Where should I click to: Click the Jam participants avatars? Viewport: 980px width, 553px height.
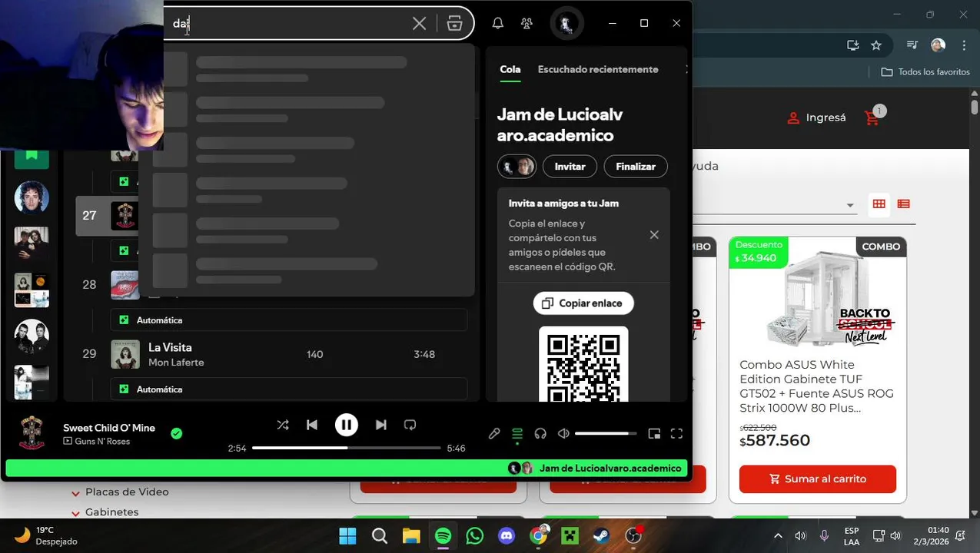click(517, 166)
